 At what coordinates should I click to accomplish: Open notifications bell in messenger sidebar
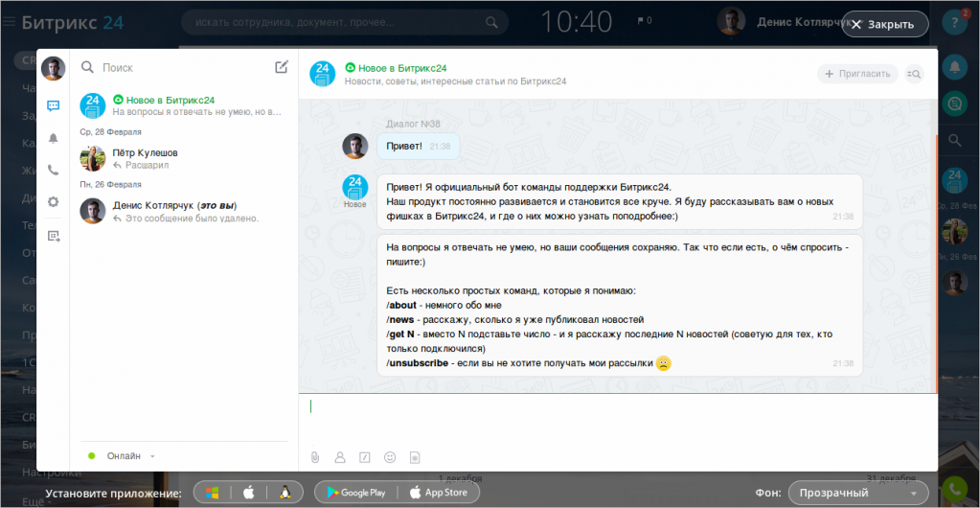pos(53,138)
